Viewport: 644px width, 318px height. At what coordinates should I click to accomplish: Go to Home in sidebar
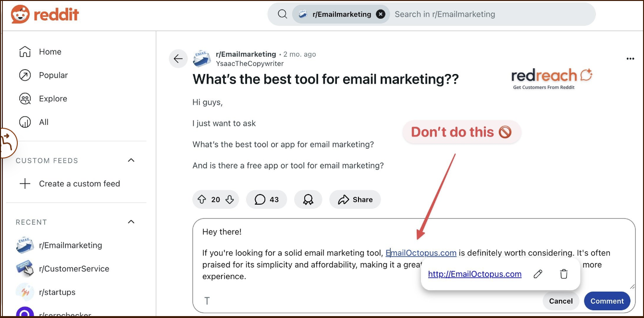pyautogui.click(x=50, y=52)
